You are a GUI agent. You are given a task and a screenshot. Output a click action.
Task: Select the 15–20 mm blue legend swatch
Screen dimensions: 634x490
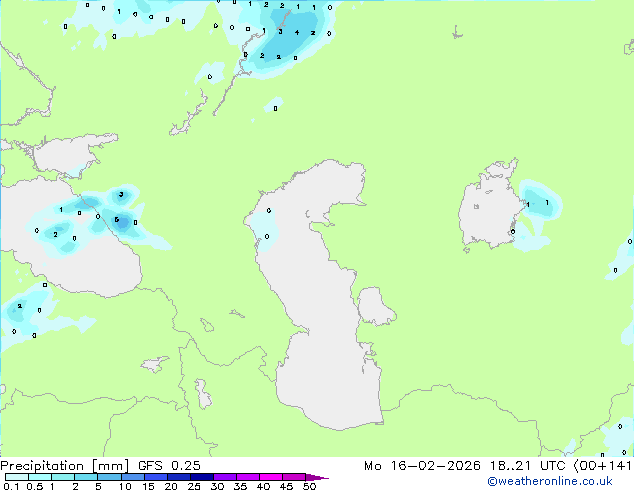(x=155, y=477)
